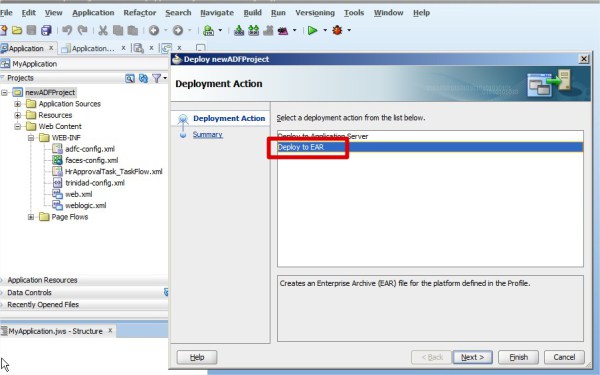Image resolution: width=600 pixels, height=375 pixels.
Task: Close the Deploy newADFProject dialog
Action: (x=584, y=59)
